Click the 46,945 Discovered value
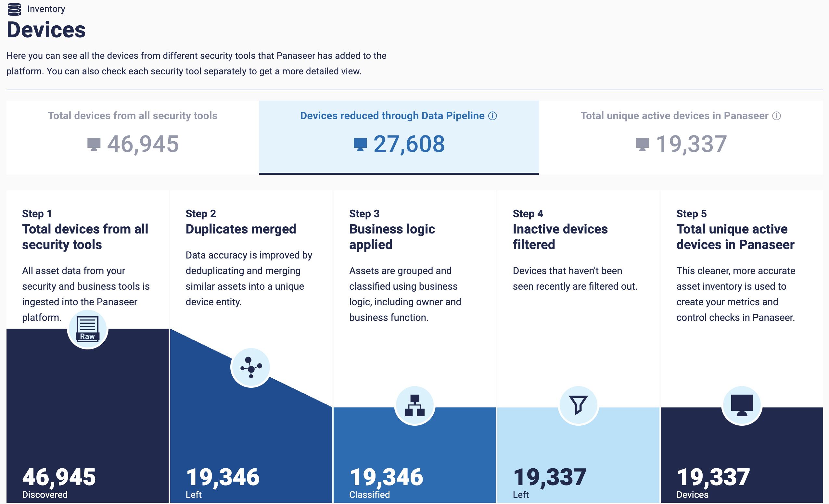 [59, 477]
